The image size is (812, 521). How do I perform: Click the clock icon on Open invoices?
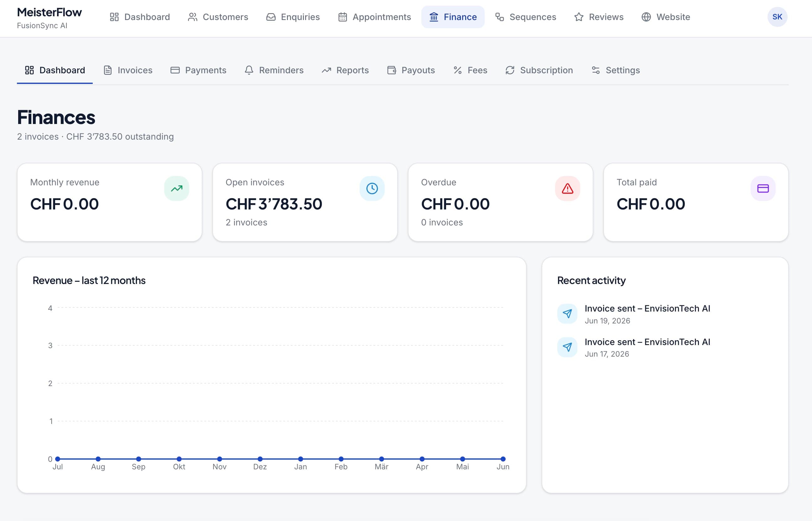372,188
